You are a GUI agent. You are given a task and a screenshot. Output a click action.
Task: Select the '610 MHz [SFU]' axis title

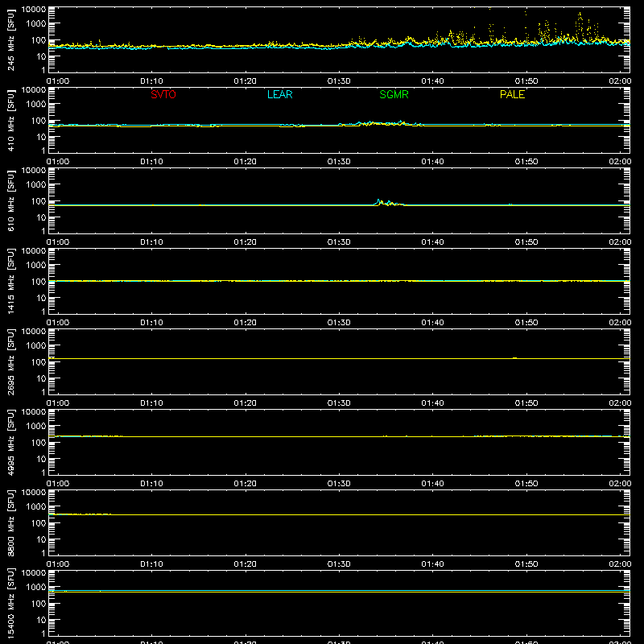10,201
